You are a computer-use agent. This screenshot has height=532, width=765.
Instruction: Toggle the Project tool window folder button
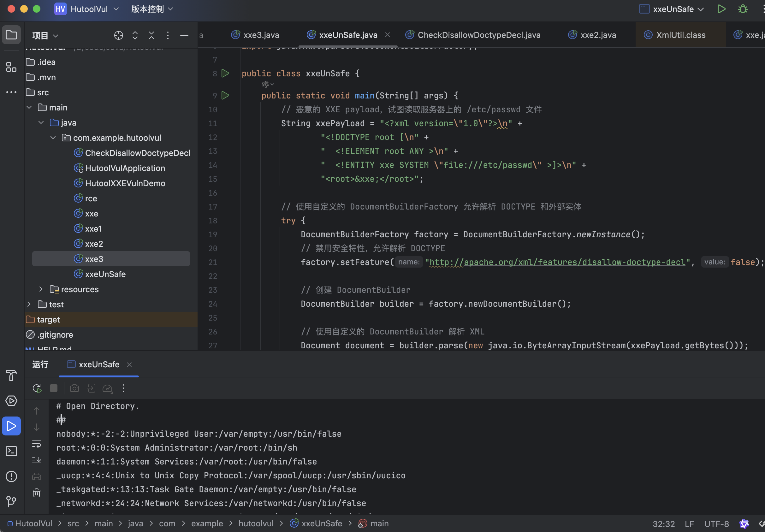[11, 35]
